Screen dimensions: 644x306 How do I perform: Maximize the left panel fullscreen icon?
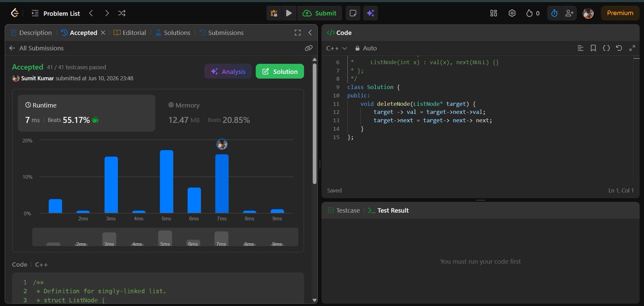click(x=298, y=33)
